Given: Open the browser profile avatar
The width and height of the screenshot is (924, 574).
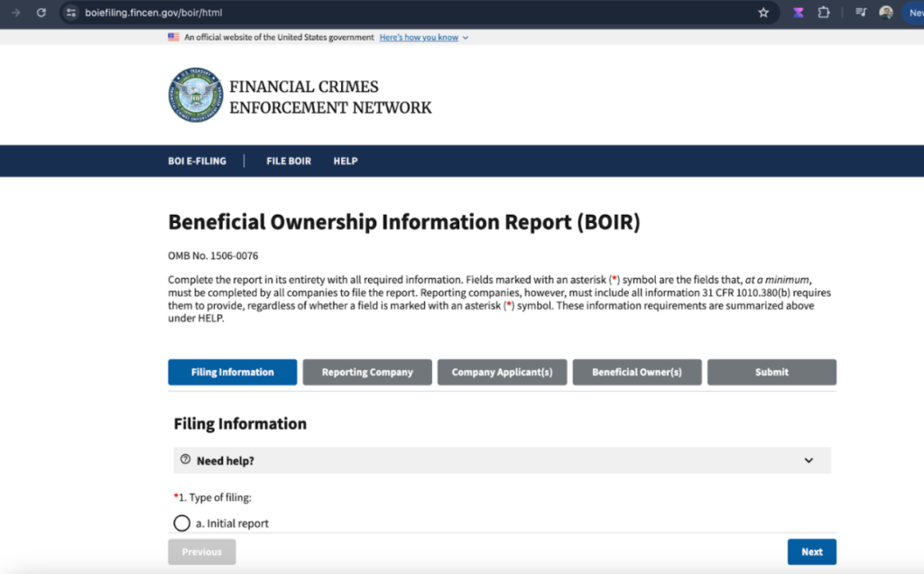Looking at the screenshot, I should pos(886,13).
